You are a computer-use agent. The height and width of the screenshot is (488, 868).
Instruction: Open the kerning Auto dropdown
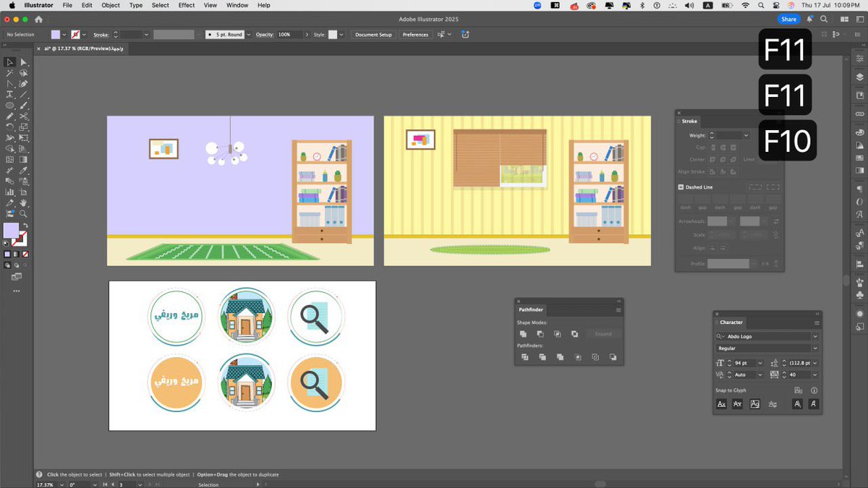point(760,374)
